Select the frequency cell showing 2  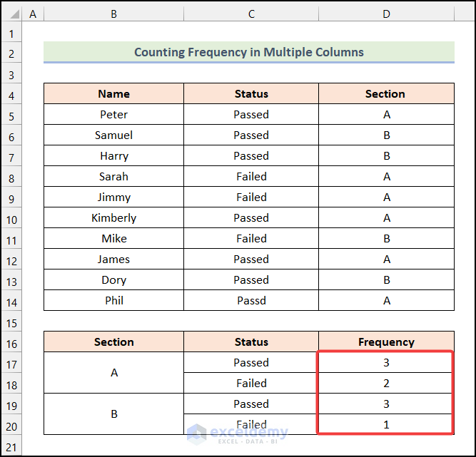tap(385, 384)
